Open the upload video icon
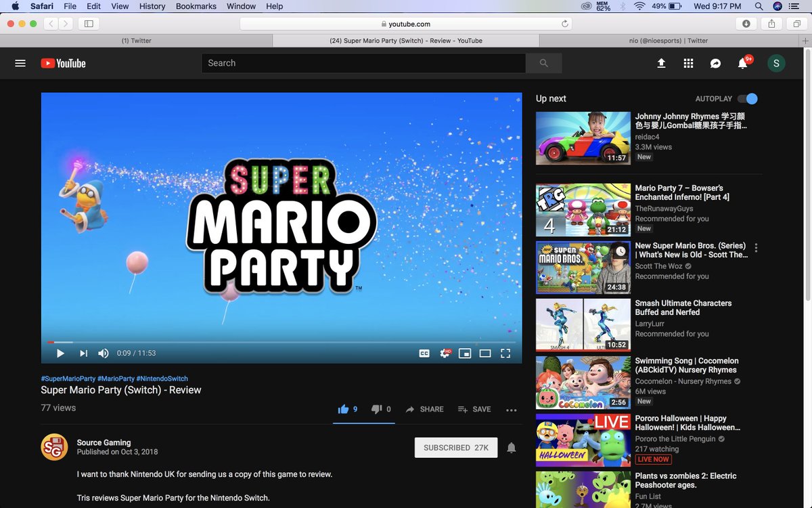This screenshot has height=508, width=812. [661, 63]
